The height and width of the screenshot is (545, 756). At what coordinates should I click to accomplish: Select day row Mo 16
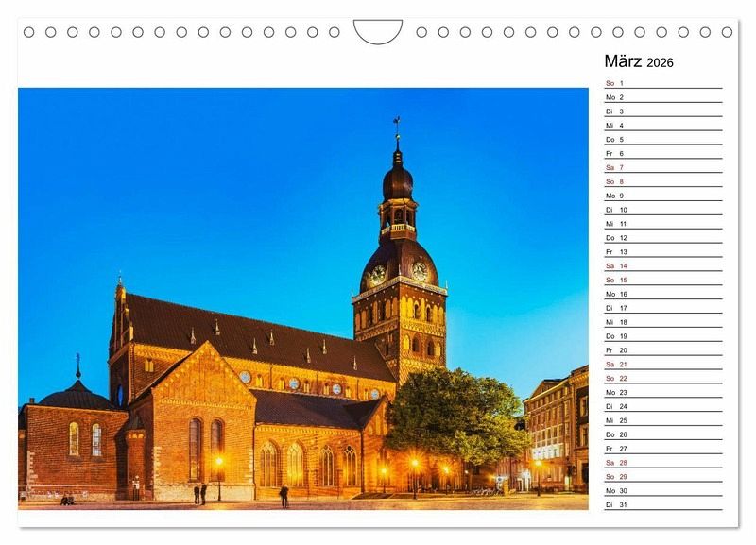tap(663, 294)
